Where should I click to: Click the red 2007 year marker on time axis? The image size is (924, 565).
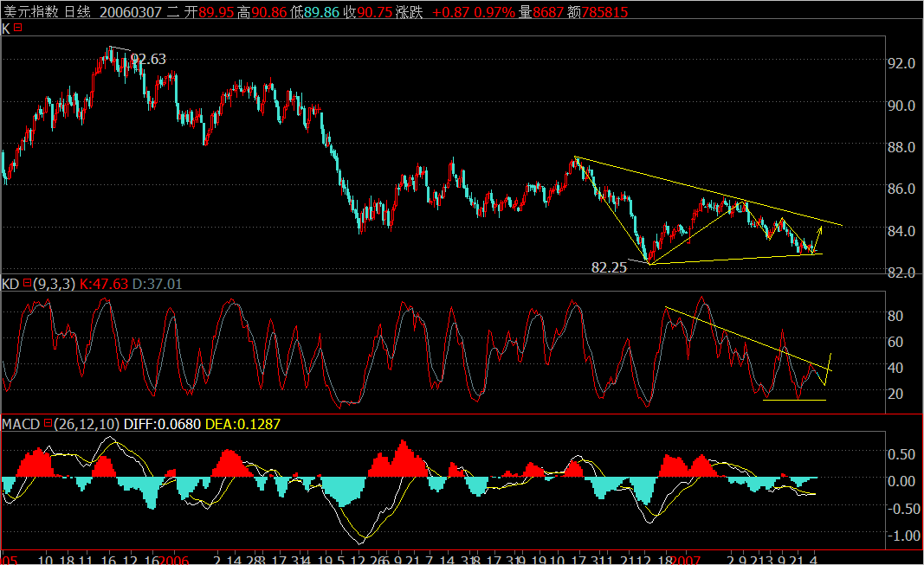[685, 560]
